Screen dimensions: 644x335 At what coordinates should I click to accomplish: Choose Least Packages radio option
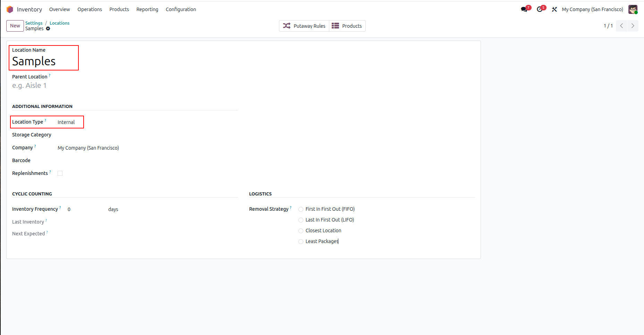coord(301,242)
